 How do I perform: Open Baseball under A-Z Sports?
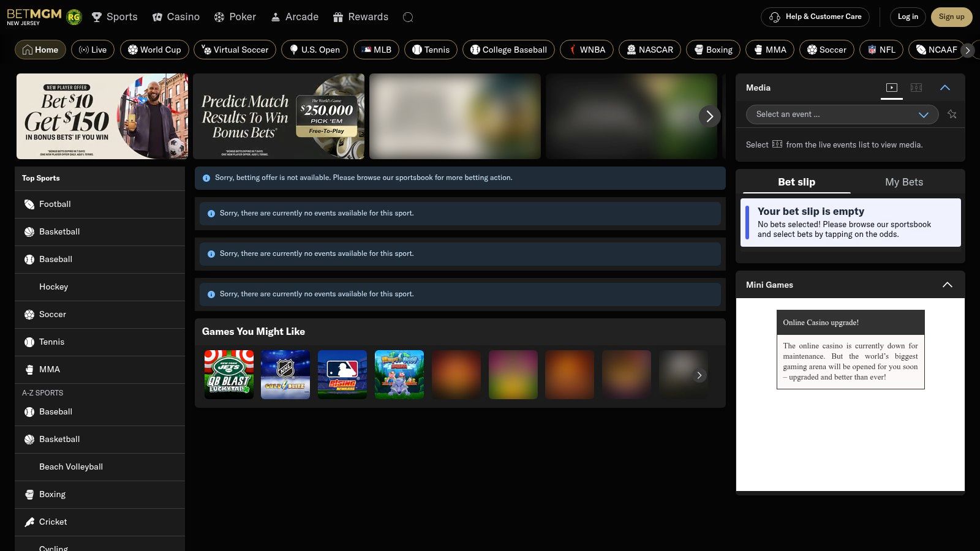tap(100, 412)
